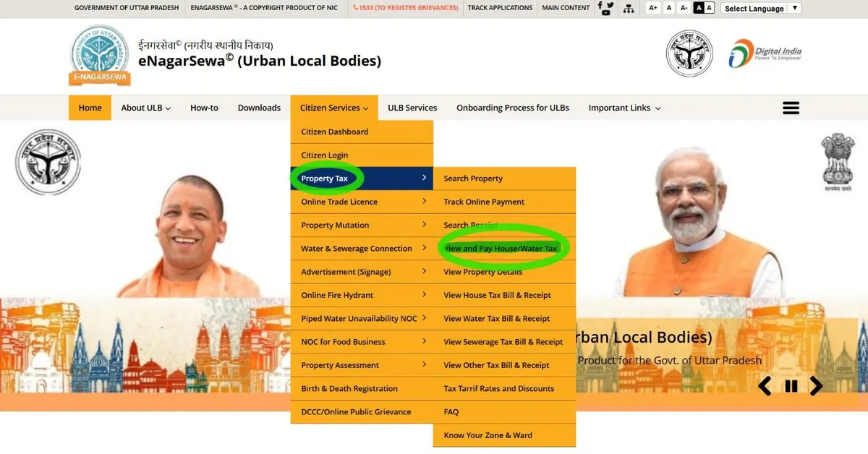This screenshot has height=454, width=868.
Task: Click the Digital India logo
Action: pos(765,53)
